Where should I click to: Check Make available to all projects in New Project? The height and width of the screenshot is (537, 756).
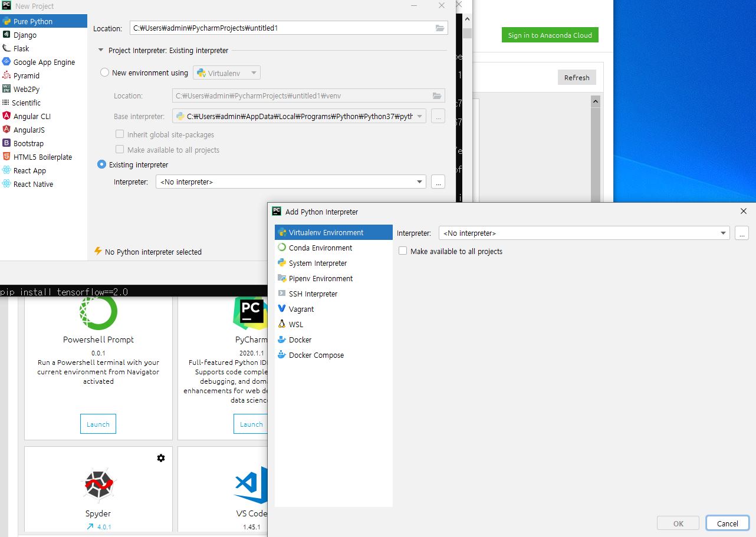point(120,150)
